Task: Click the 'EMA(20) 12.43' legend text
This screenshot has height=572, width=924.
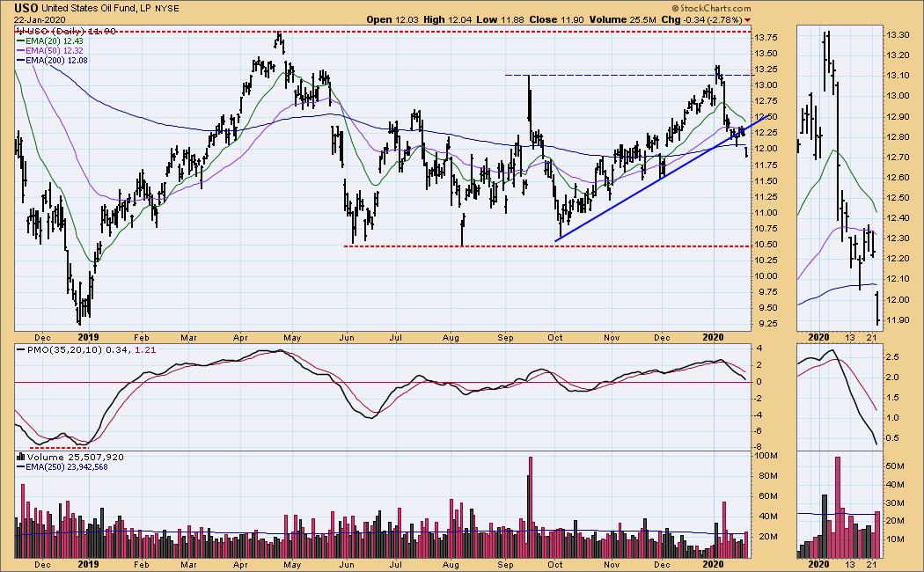Action: tap(54, 41)
